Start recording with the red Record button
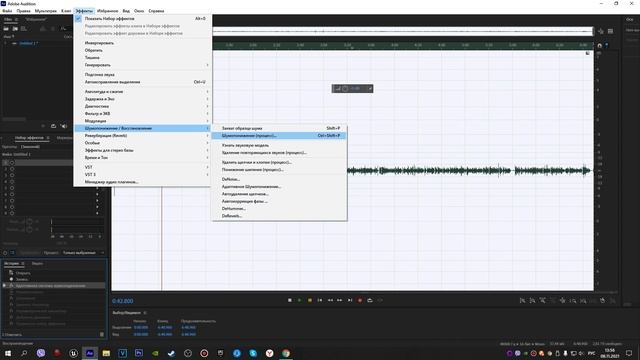Viewport: 640px width, 360px height. coord(360,300)
